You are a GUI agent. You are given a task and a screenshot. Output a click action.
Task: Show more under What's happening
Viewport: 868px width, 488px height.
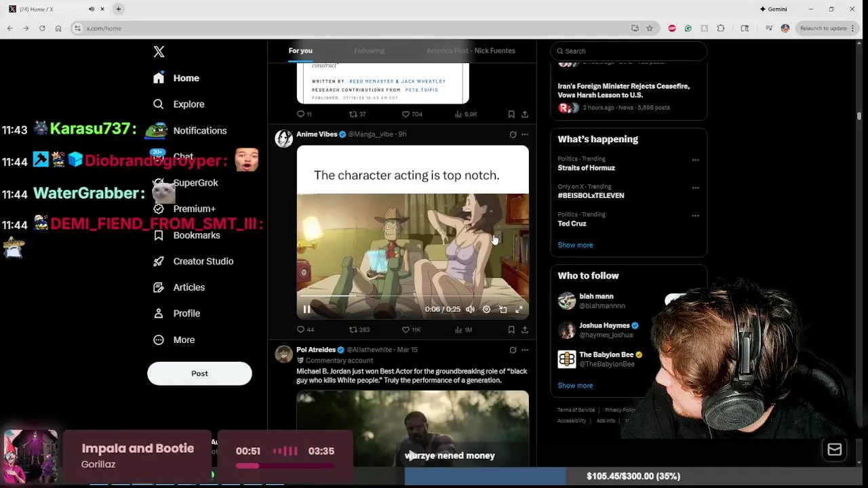pos(575,245)
